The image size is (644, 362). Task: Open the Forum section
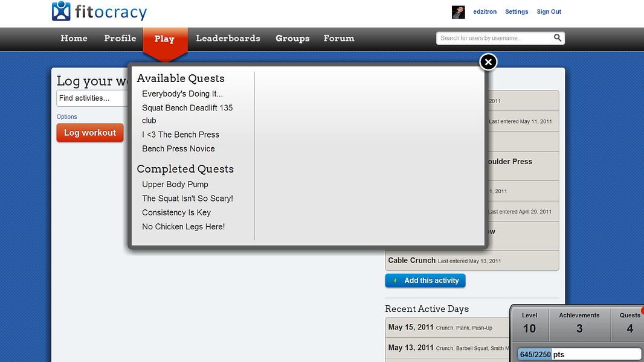(x=339, y=38)
